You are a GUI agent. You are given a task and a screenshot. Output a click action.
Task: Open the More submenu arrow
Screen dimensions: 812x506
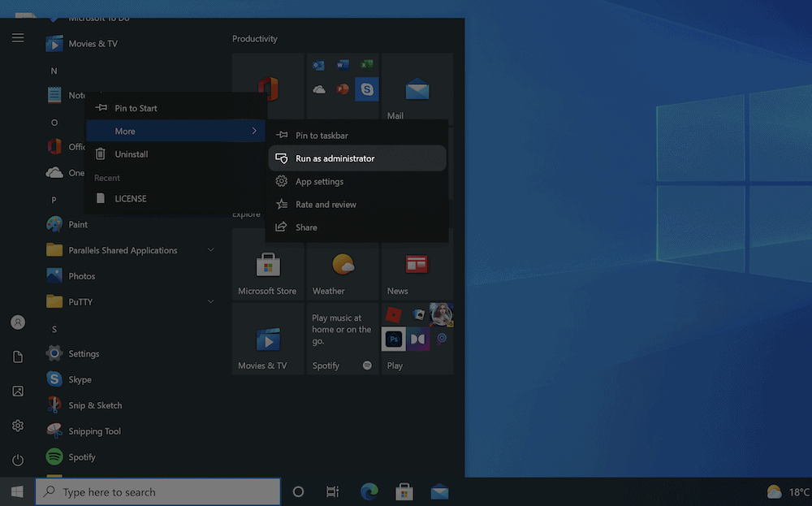point(254,131)
